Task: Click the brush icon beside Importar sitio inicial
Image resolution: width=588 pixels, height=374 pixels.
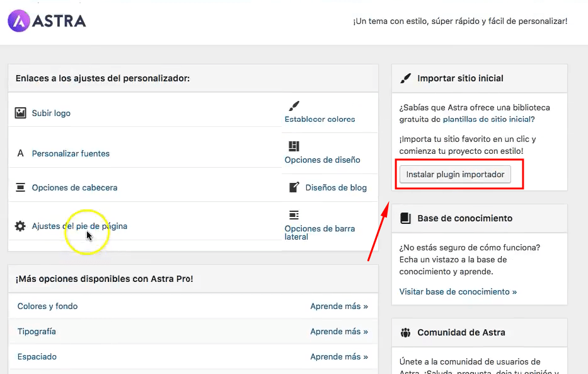Action: (x=405, y=78)
